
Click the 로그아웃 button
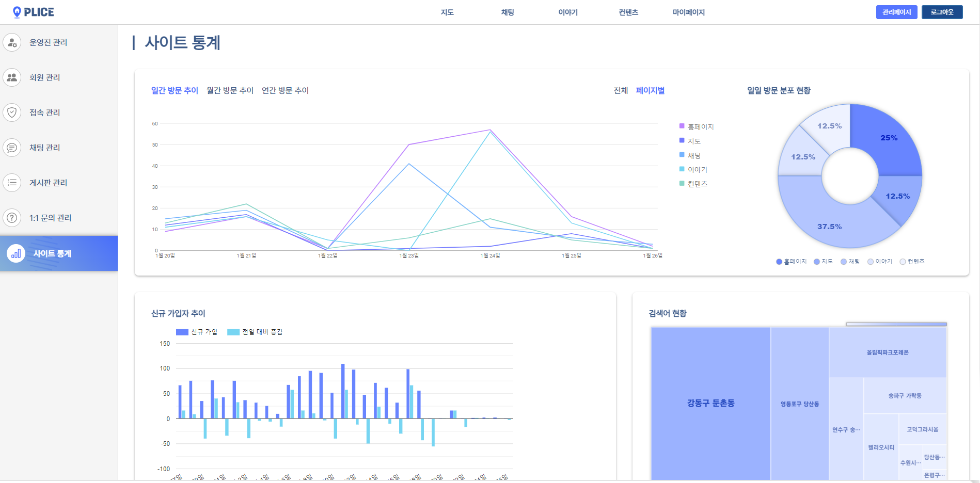942,12
